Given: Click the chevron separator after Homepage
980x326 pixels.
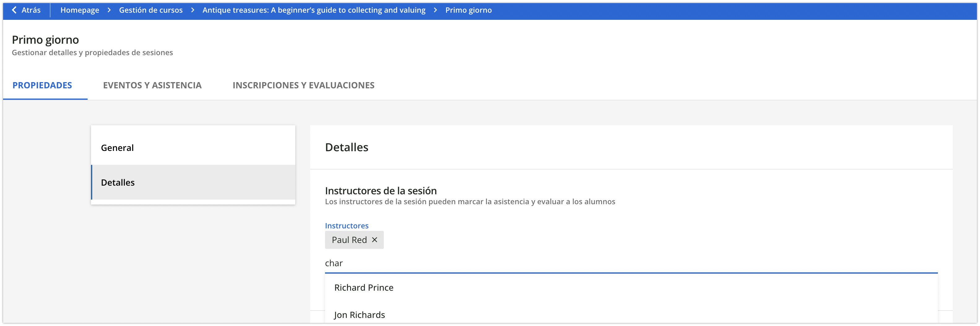Looking at the screenshot, I should (109, 10).
